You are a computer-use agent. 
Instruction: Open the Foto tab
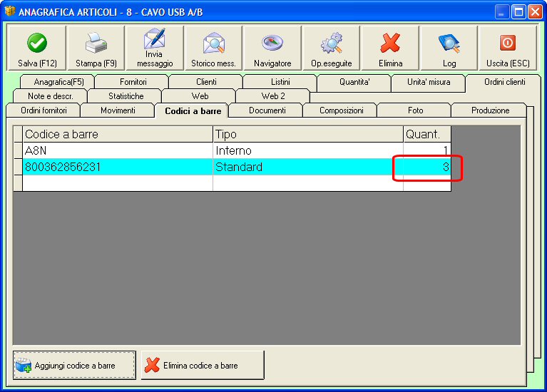coord(416,110)
